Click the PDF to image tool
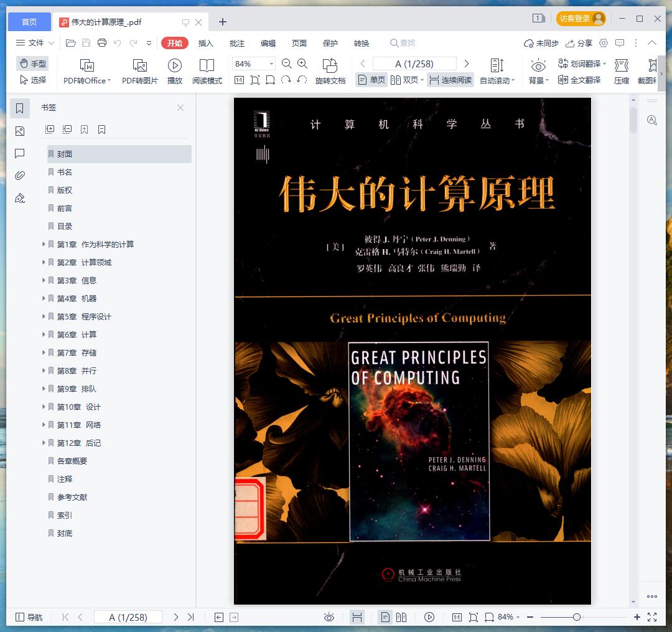The height and width of the screenshot is (632, 672). point(140,71)
